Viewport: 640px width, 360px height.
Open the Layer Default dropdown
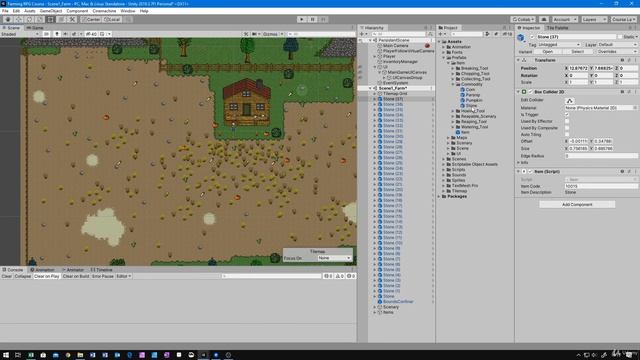618,44
